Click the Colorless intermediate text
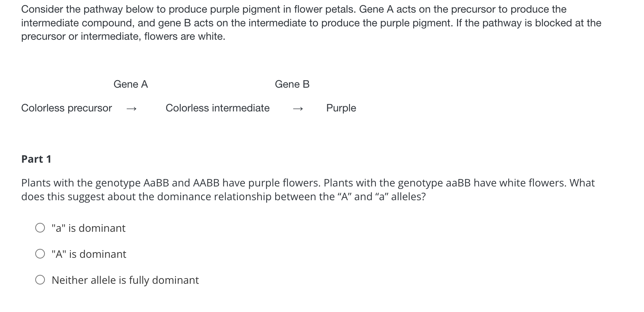Screen dimensions: 644x312 [217, 108]
